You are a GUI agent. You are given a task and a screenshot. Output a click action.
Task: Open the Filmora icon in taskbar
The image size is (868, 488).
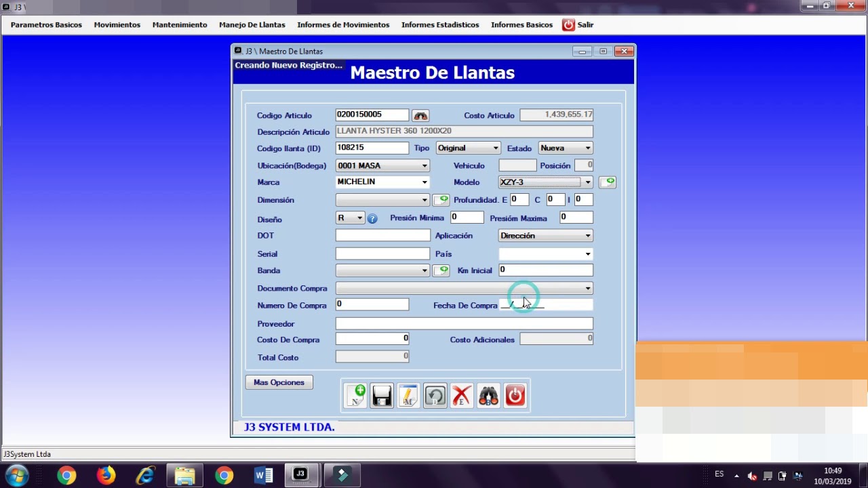342,475
